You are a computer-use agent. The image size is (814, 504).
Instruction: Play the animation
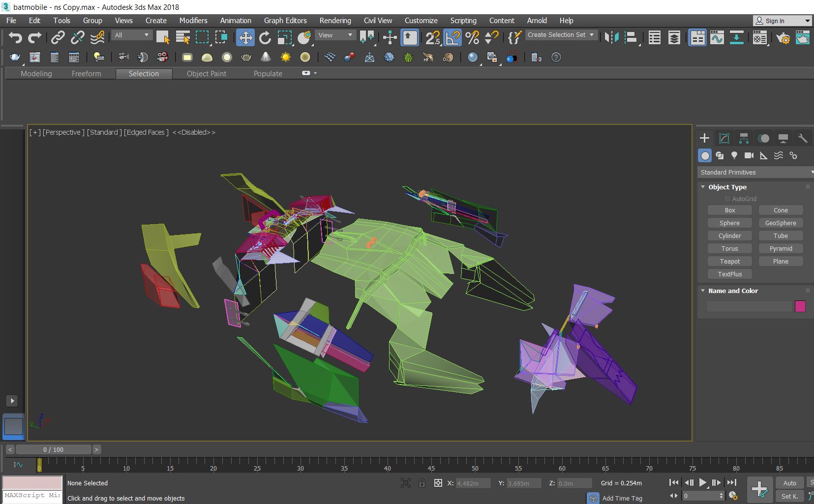pos(703,483)
